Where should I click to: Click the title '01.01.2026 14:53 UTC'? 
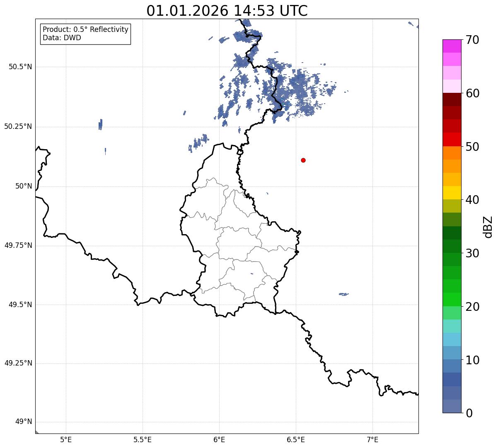227,11
